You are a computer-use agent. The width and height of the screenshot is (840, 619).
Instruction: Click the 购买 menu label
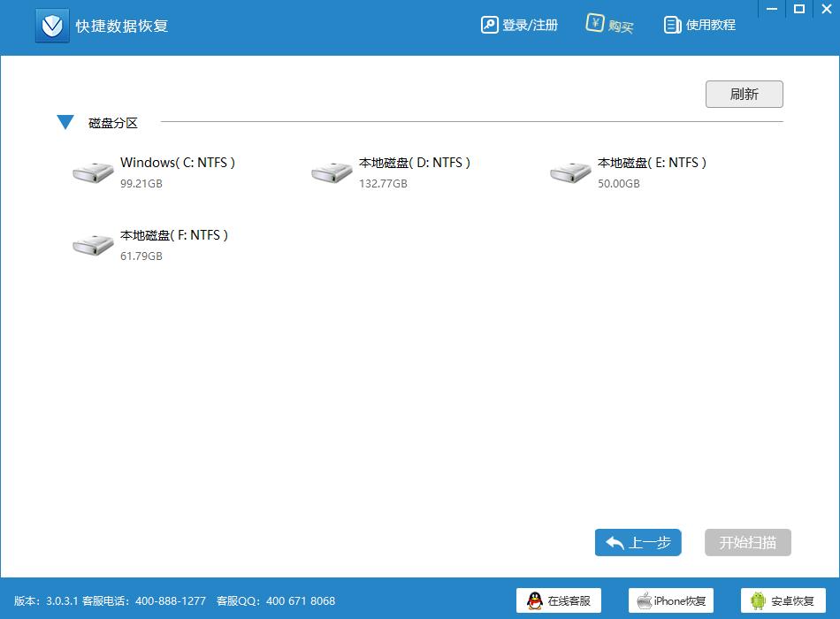tap(621, 26)
